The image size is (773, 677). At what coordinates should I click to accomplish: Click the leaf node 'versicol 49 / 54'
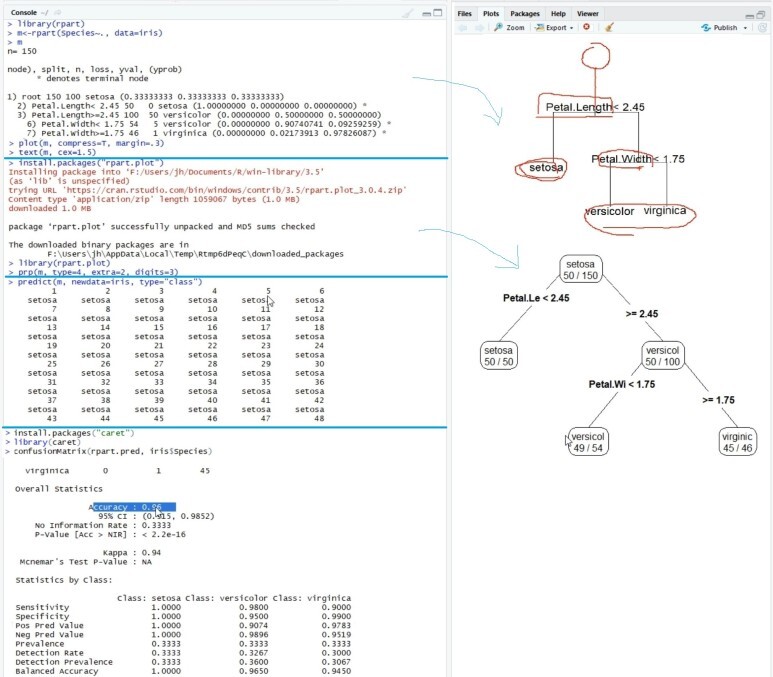(x=588, y=442)
